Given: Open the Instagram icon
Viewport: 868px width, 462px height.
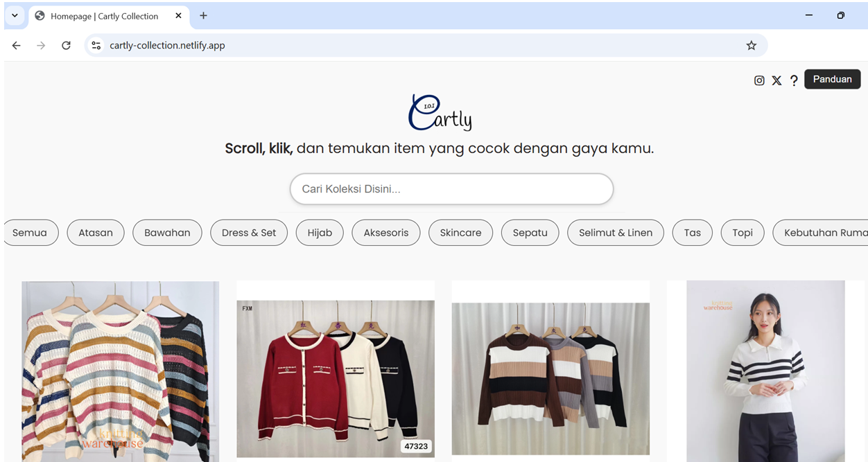Looking at the screenshot, I should [x=759, y=80].
